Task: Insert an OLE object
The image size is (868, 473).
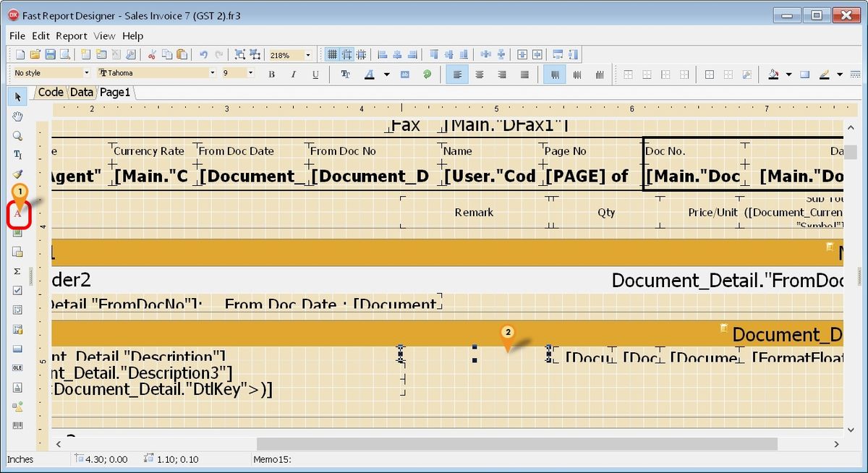Action: pos(18,368)
